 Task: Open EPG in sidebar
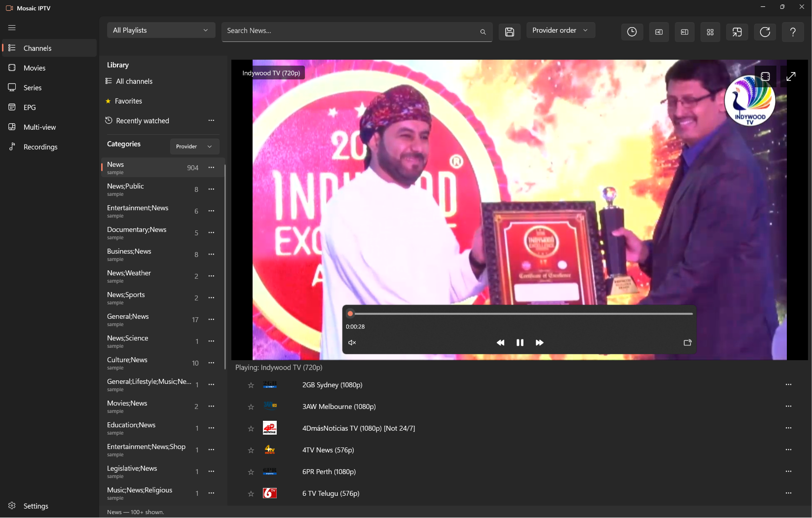tap(49, 107)
